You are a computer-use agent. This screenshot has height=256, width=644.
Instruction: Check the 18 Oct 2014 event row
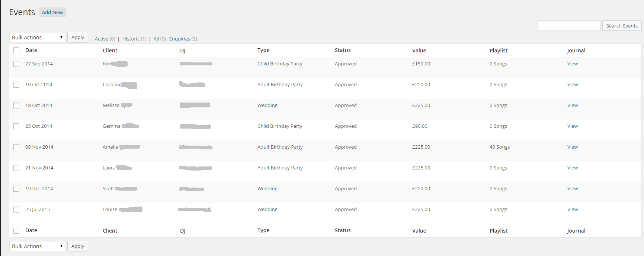[16, 106]
